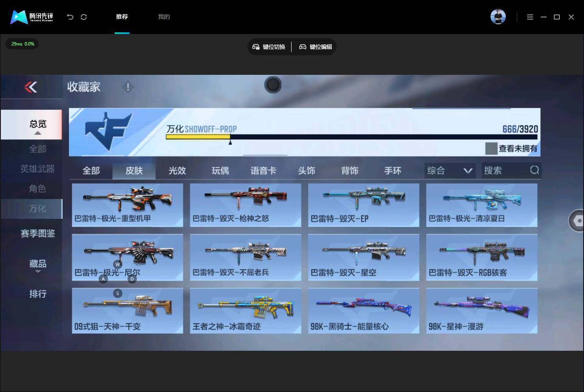Select the 语音卡 category tab
Image resolution: width=584 pixels, height=392 pixels.
click(x=263, y=170)
